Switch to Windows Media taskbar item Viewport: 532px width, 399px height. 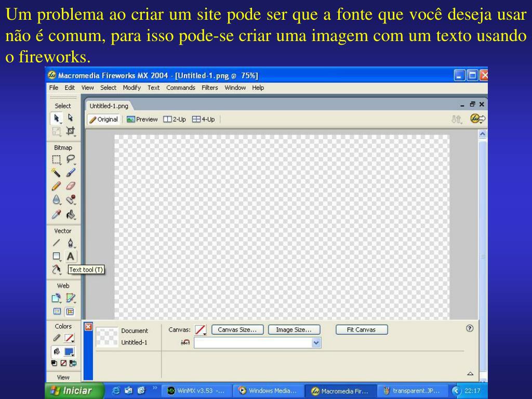point(268,391)
